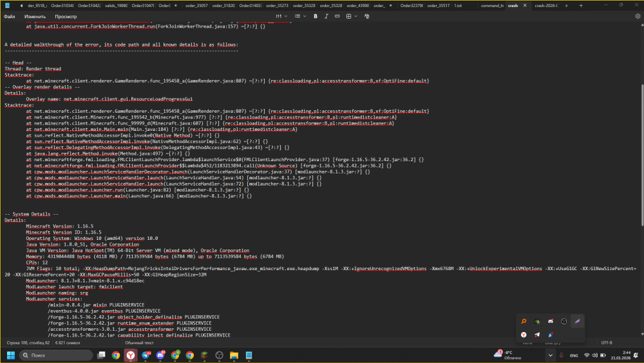Screen dimensions: 644x363
Task: Expand the table options dropdown arrow
Action: (355, 17)
